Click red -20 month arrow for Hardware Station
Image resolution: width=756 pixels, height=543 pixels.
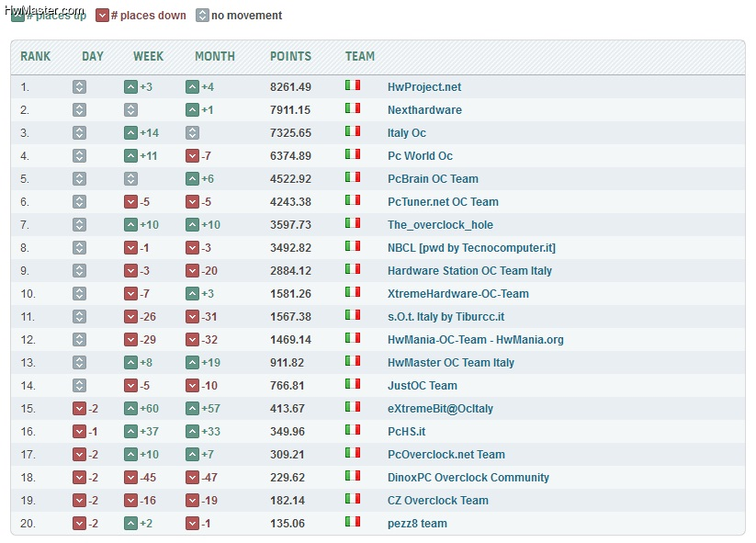(x=192, y=270)
